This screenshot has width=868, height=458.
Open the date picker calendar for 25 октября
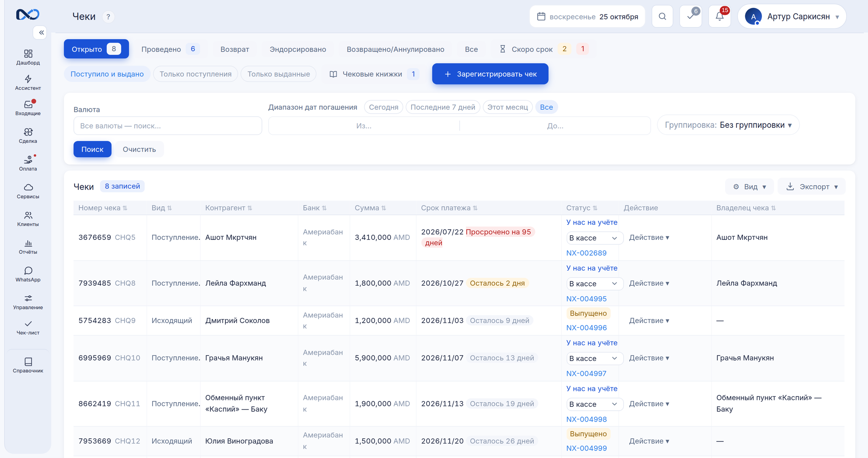click(x=587, y=17)
